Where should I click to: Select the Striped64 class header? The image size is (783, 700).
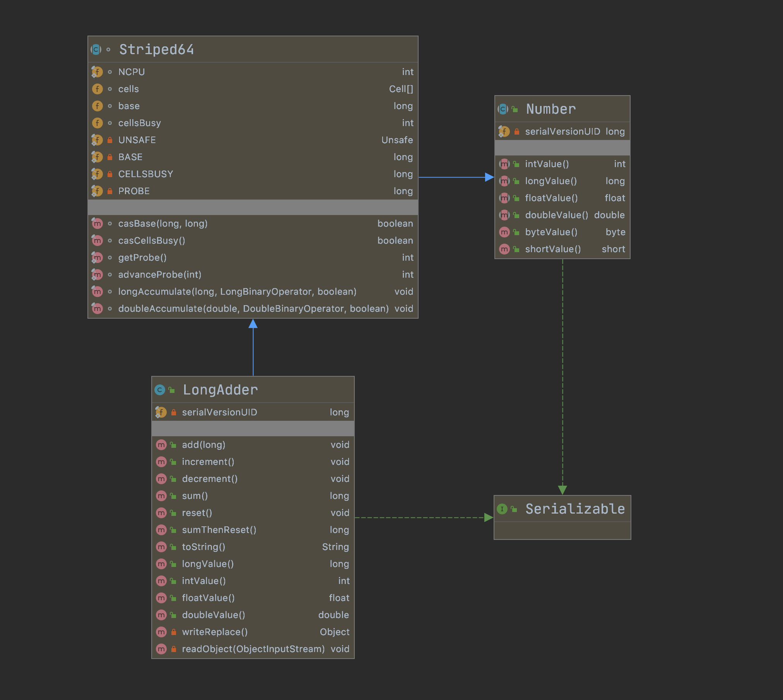156,50
